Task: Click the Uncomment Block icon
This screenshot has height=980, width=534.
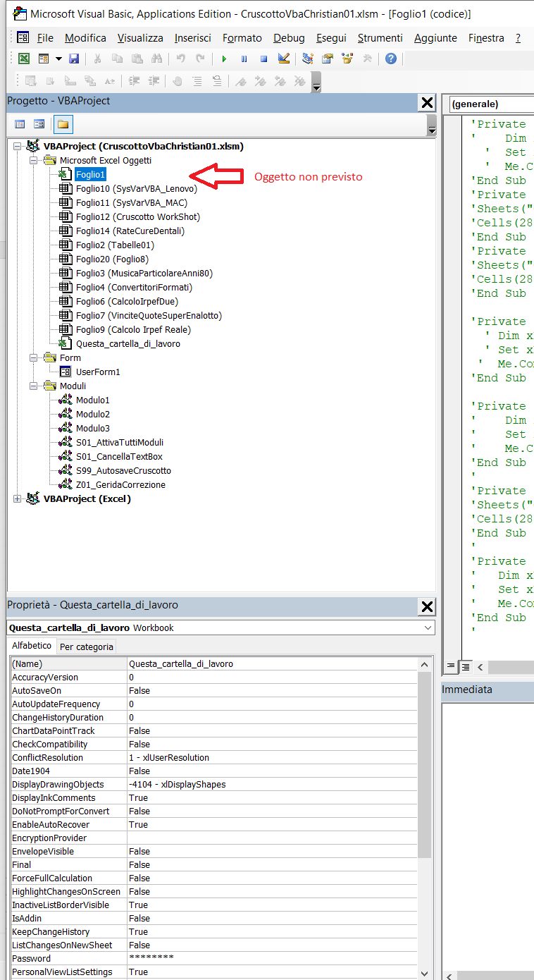Action: tap(217, 81)
